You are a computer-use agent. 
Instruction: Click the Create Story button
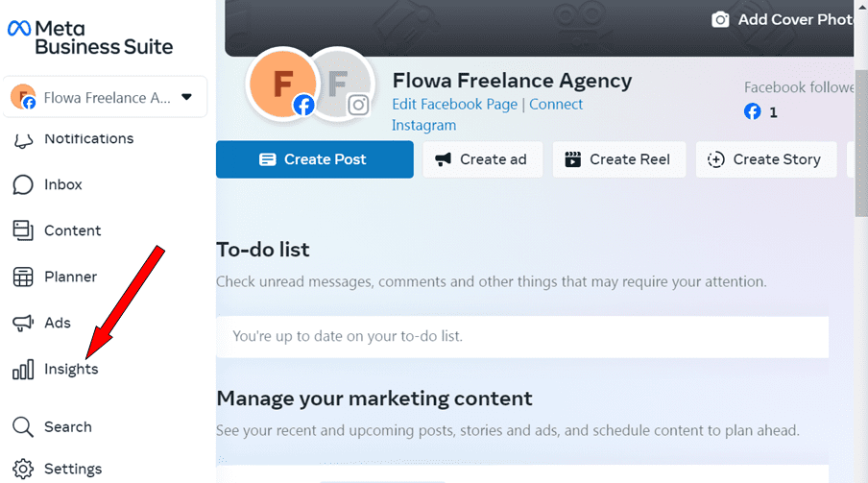click(x=765, y=159)
